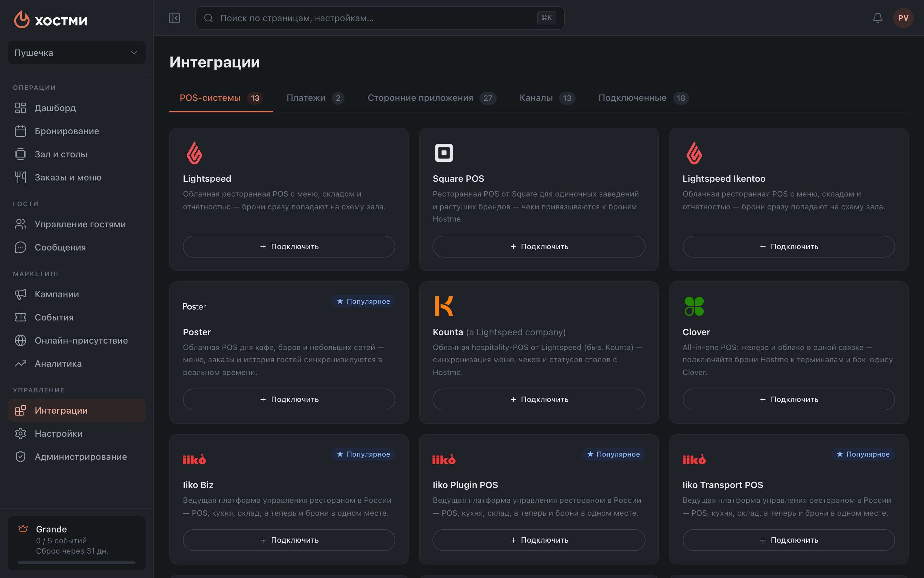Click the Дашборд grid icon
Viewport: 924px width, 578px height.
(21, 108)
